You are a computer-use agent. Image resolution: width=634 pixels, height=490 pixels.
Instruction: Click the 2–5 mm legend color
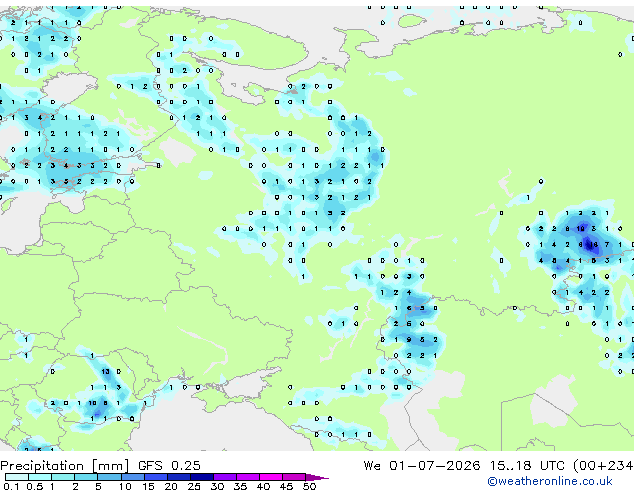pyautogui.click(x=87, y=477)
